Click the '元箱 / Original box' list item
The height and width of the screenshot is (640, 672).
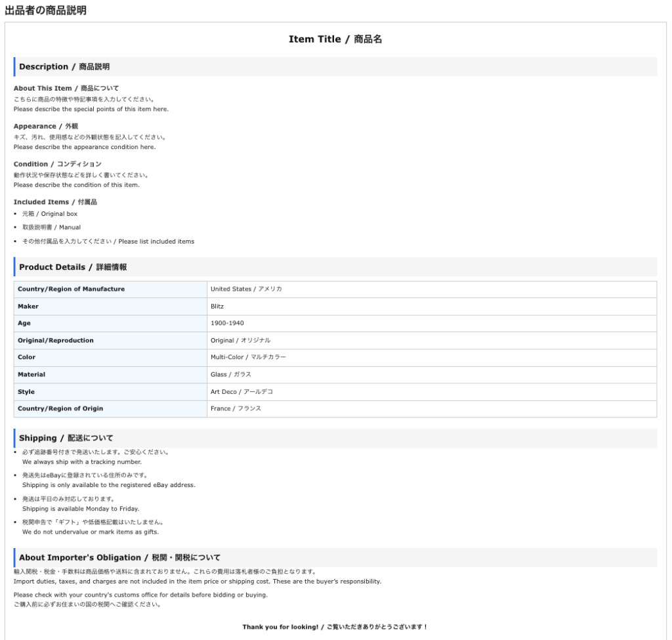(50, 214)
